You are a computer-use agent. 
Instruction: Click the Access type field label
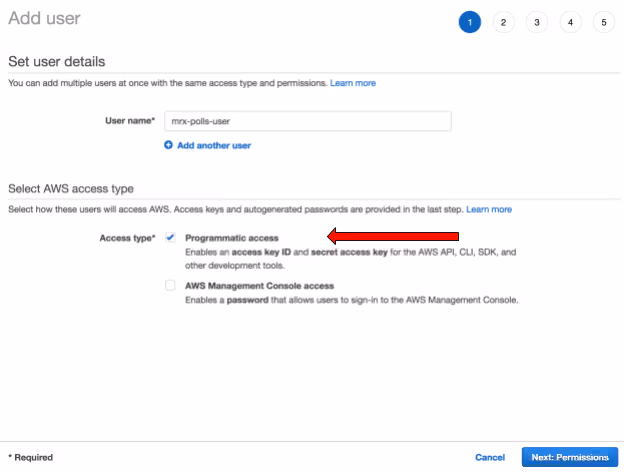[x=127, y=238]
